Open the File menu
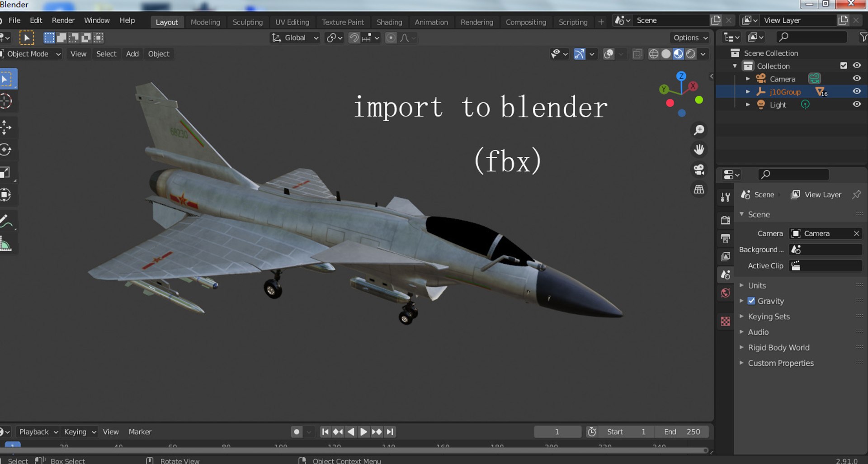Image resolution: width=868 pixels, height=464 pixels. coord(14,20)
